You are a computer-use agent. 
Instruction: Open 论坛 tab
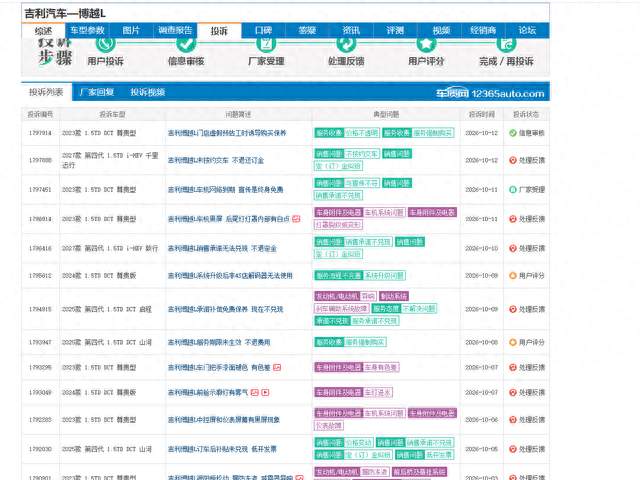[x=527, y=30]
